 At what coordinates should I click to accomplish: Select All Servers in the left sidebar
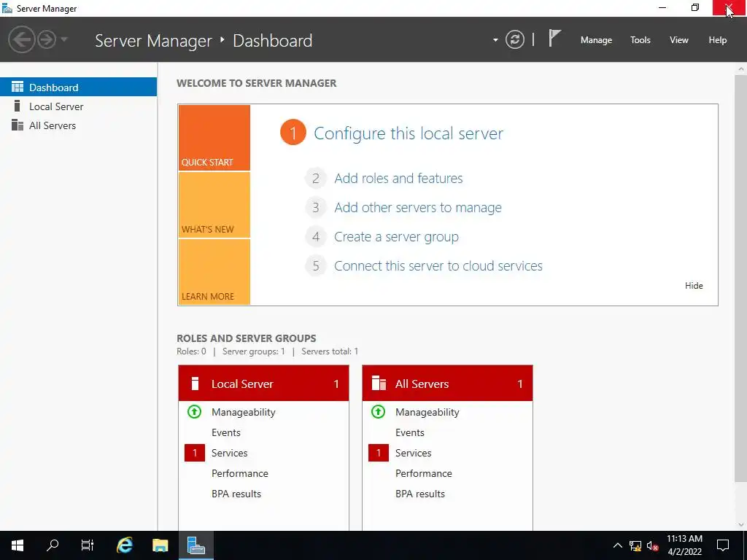[x=78, y=125]
